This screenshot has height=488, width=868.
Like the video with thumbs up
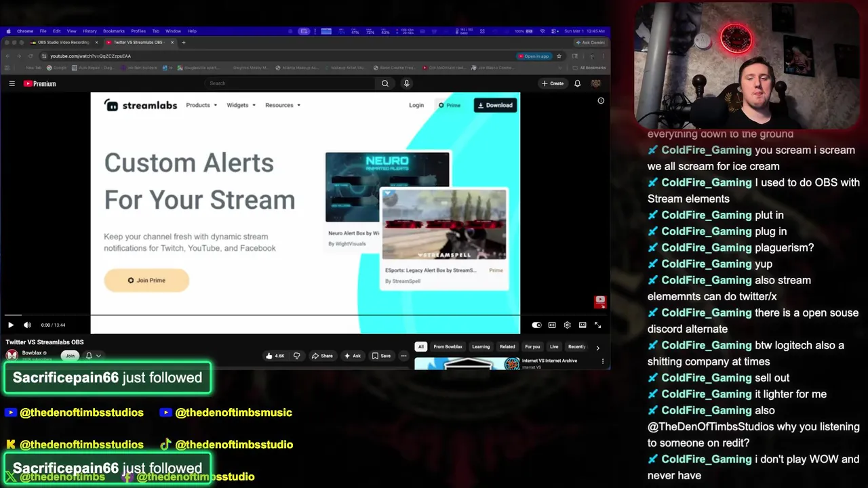click(275, 356)
